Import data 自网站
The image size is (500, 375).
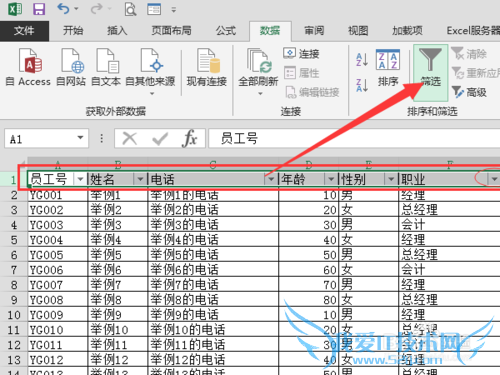point(71,67)
